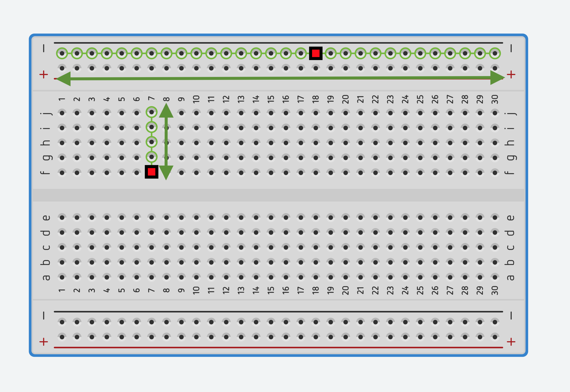Click the last circled hole of the top negative rail
Image resolution: width=570 pixels, height=392 pixels.
(x=495, y=53)
